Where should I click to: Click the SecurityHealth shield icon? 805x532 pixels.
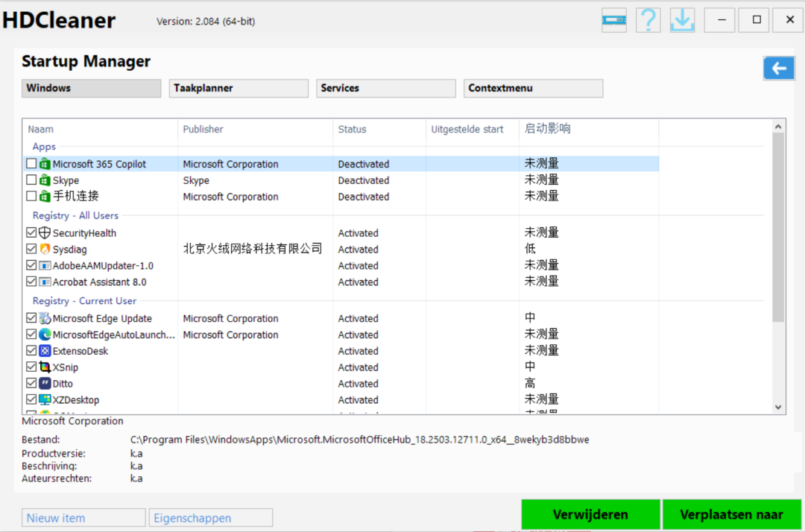tap(45, 233)
